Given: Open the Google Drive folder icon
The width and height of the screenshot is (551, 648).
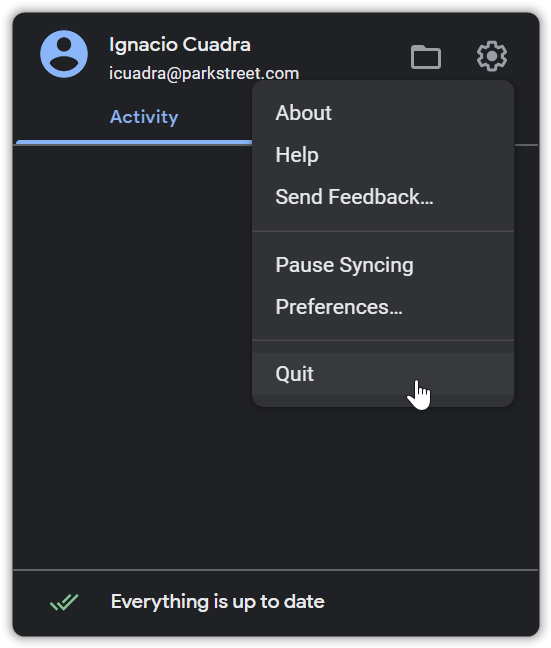Looking at the screenshot, I should (426, 56).
